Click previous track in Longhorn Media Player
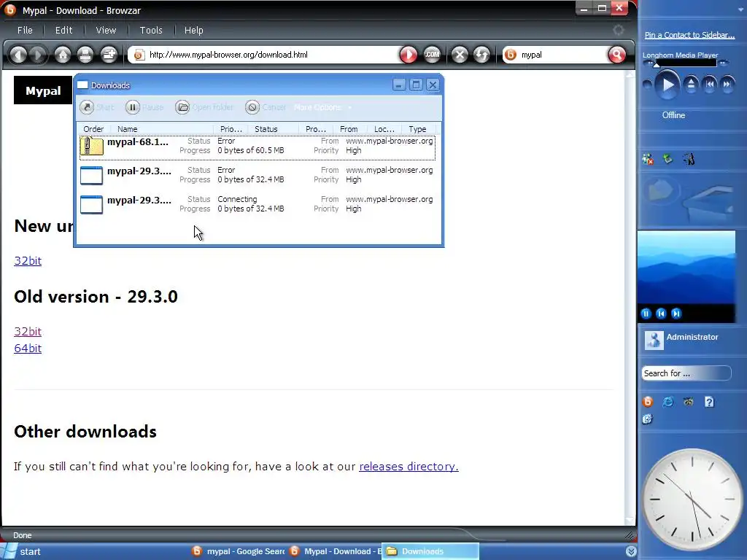The width and height of the screenshot is (747, 560). tap(709, 85)
